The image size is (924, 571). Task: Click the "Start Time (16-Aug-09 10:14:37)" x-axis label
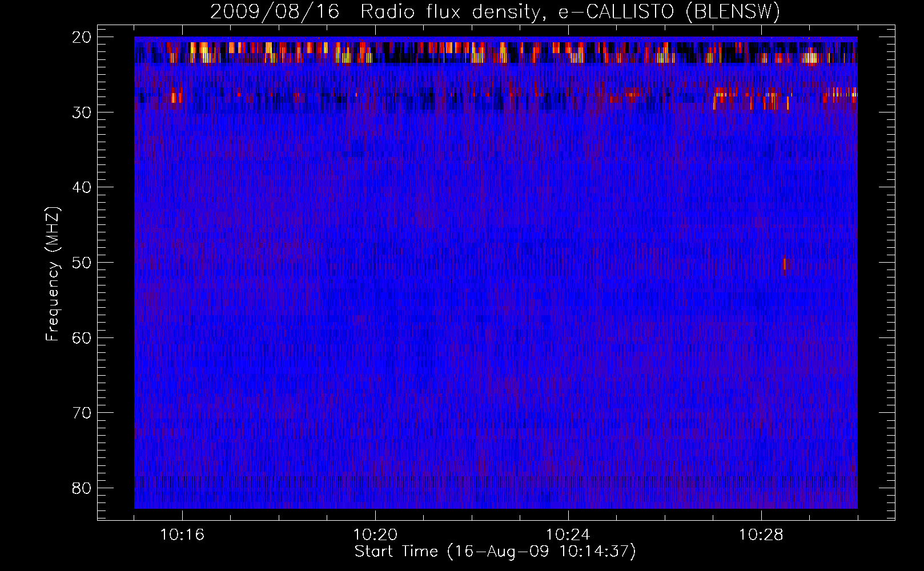(495, 552)
